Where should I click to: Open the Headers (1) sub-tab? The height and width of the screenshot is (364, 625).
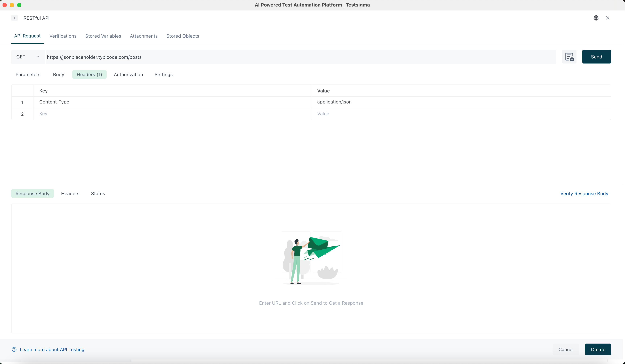(89, 74)
